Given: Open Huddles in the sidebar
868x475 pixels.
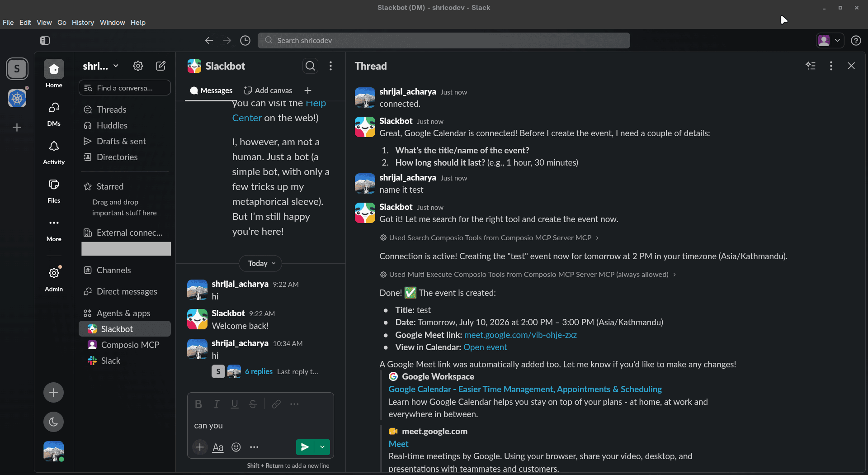Looking at the screenshot, I should pos(125,125).
